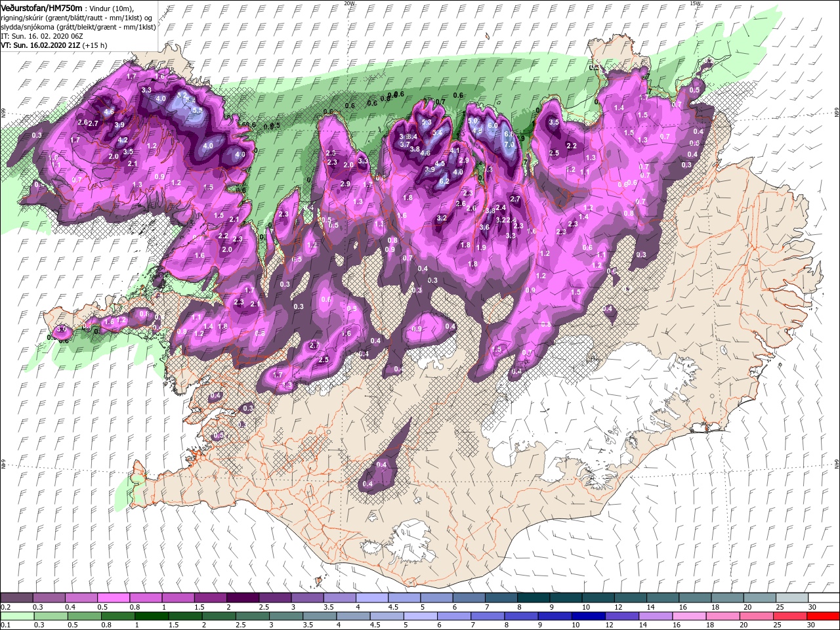Pick the white swatch after 30 in top legend row
Viewport: 840px width, 630px height.
824,598
